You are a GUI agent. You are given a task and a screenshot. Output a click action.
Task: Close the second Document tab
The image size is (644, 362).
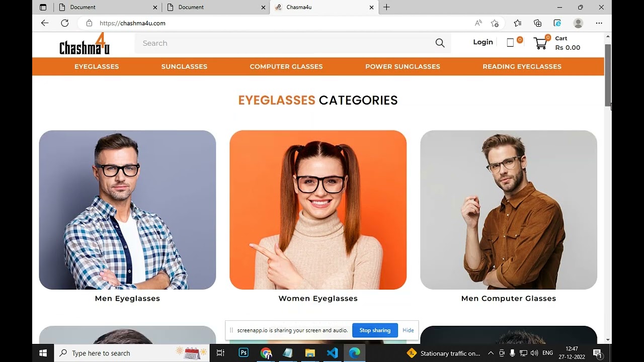pos(263,7)
